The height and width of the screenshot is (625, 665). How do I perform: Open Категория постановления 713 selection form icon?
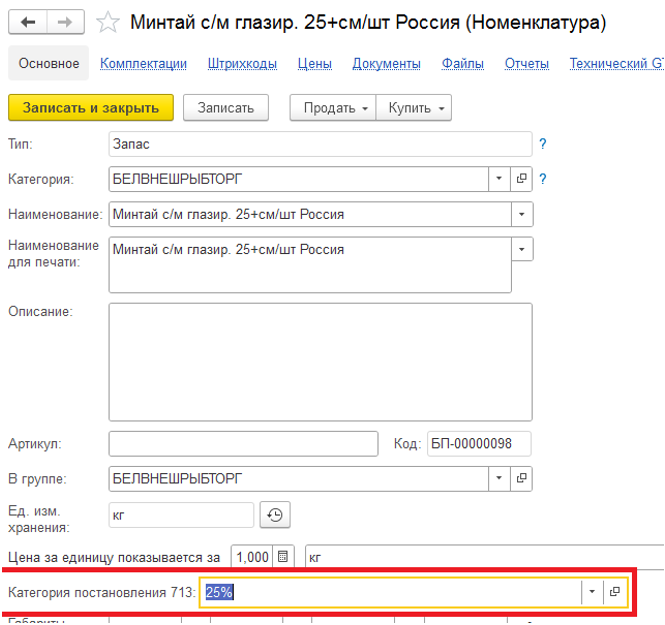coord(615,592)
